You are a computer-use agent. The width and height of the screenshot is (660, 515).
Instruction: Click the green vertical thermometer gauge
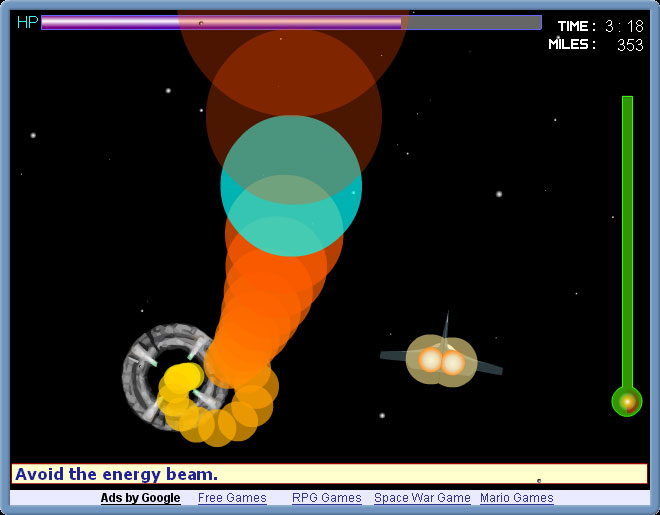tap(627, 256)
